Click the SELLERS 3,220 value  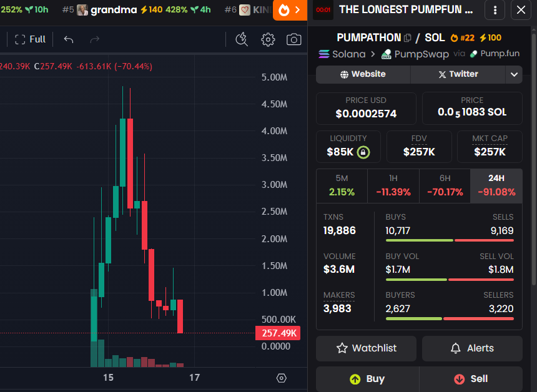click(x=501, y=309)
